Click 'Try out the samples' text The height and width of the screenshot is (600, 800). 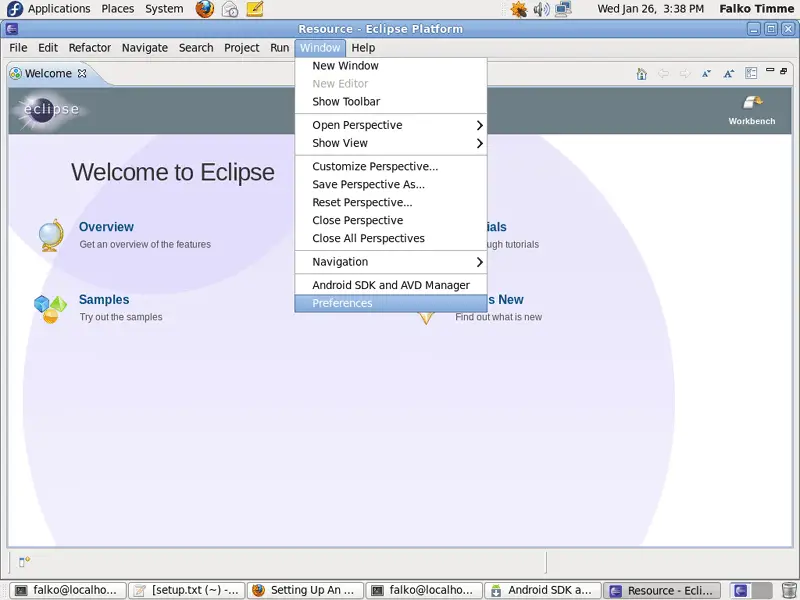[121, 317]
